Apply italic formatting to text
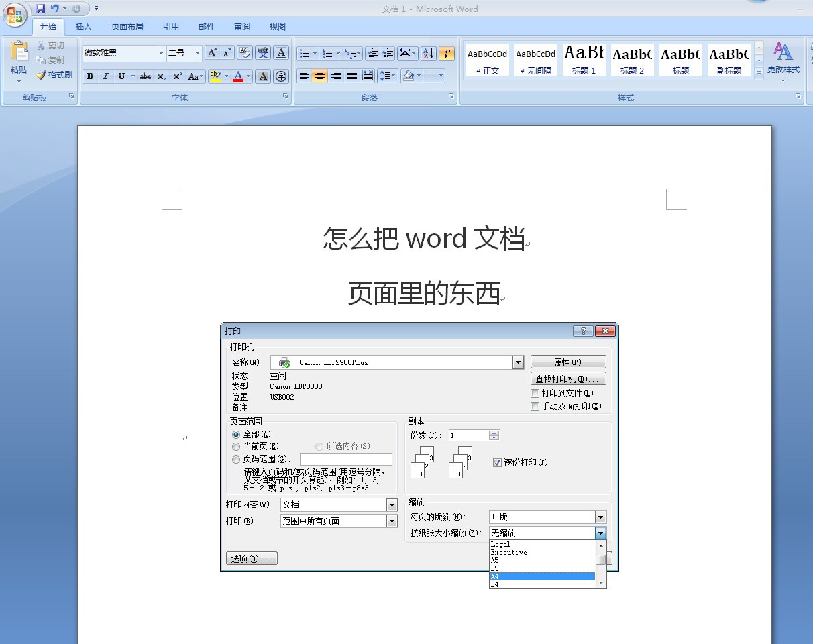813x644 pixels. coord(104,76)
